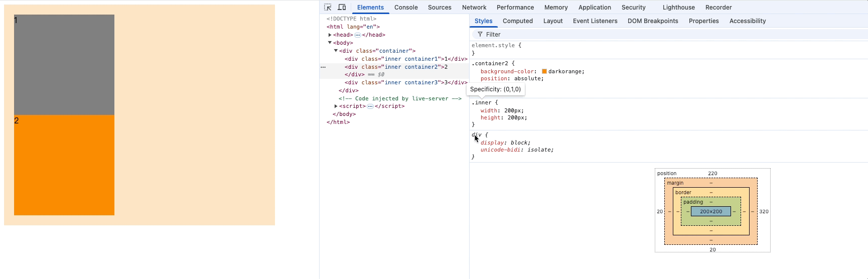Image resolution: width=868 pixels, height=279 pixels.
Task: Expand the collapsed script ellipsis badge
Action: pyautogui.click(x=370, y=106)
